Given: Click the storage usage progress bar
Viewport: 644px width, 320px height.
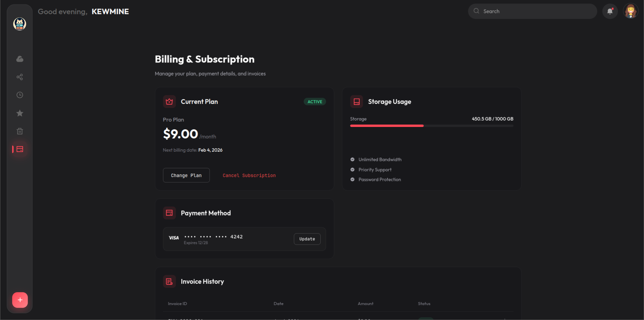Looking at the screenshot, I should pyautogui.click(x=432, y=126).
